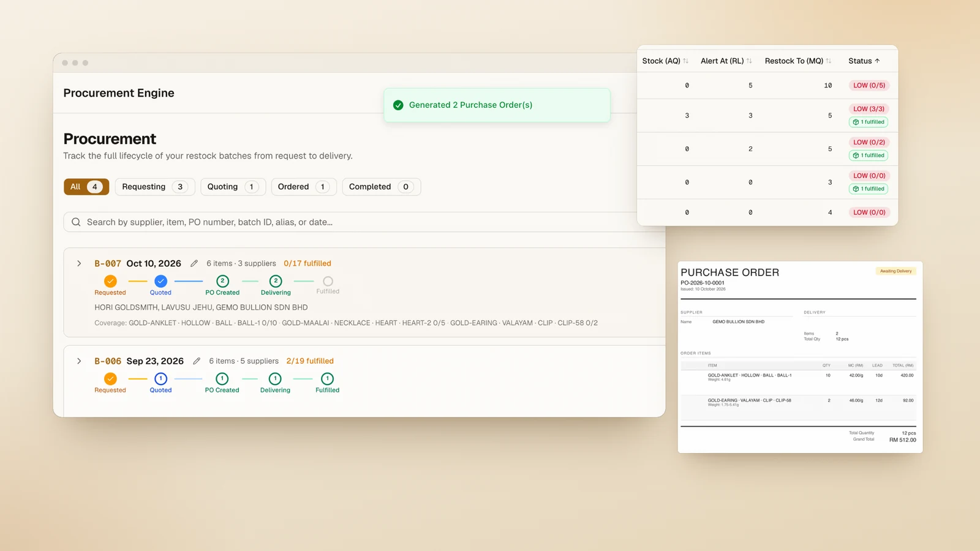
Task: Click GEMO BULLION SDN BHD supplier name
Action: click(x=738, y=321)
